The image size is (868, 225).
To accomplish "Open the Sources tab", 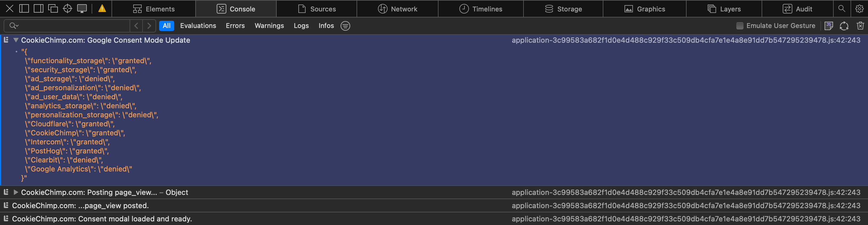I will coord(317,9).
